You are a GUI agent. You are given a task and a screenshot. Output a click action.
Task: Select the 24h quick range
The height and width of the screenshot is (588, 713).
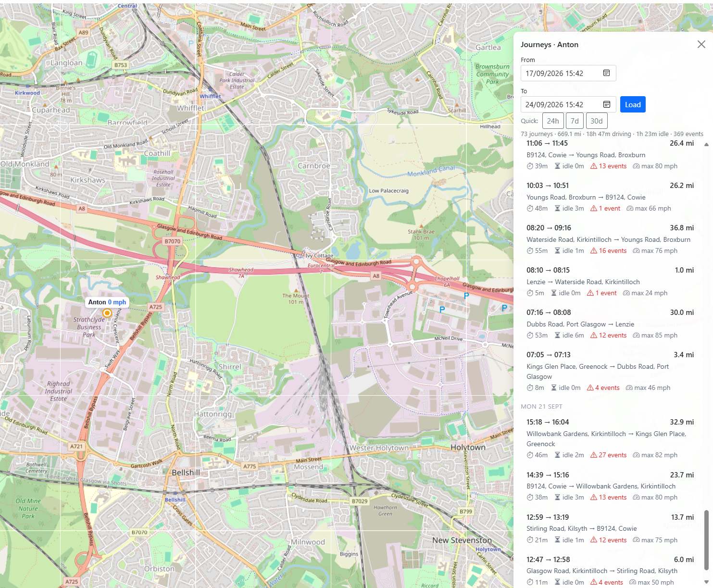553,121
